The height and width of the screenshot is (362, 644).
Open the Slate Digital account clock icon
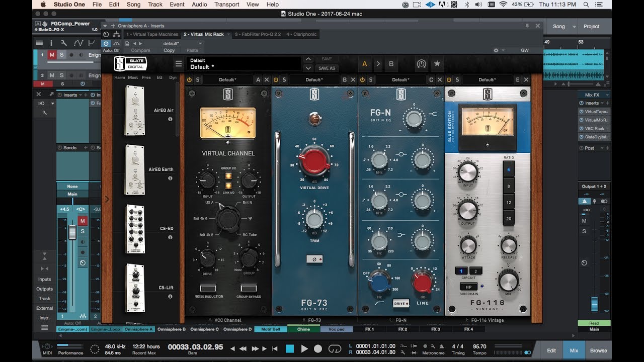pyautogui.click(x=421, y=64)
